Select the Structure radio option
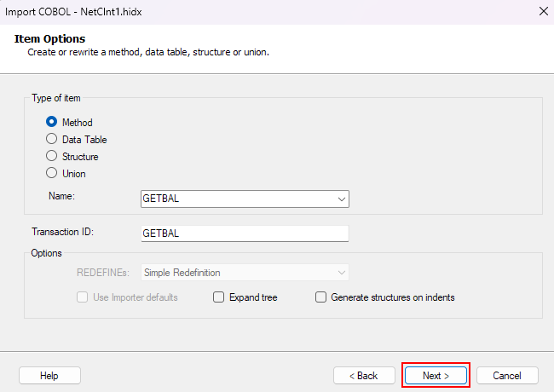Viewport: 554px width, 392px height. click(51, 157)
